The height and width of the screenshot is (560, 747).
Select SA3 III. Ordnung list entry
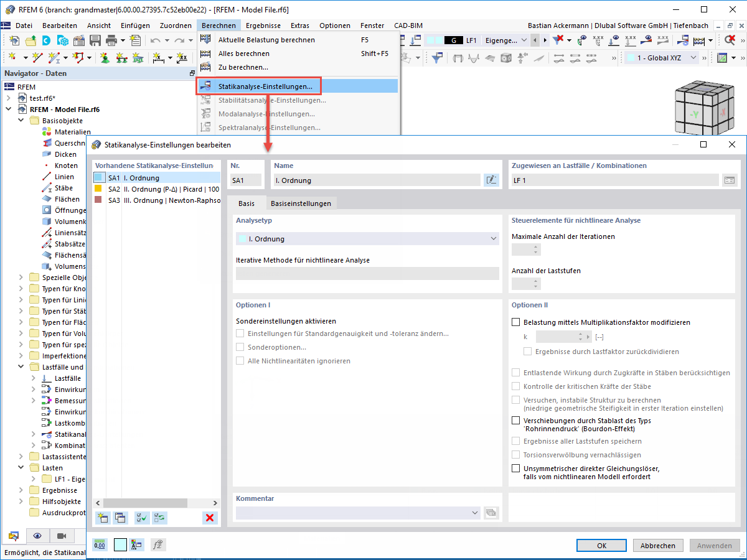(x=156, y=200)
